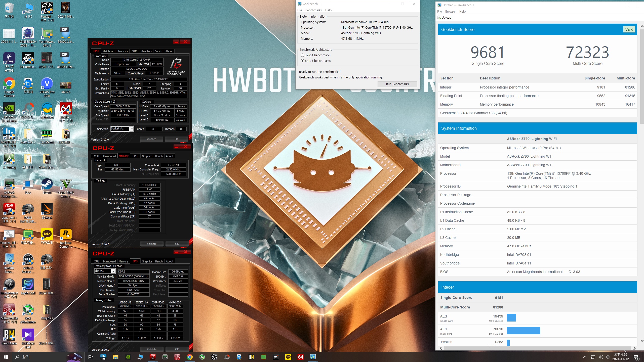Launch CINEBENCH 2003 desktop icon
Screen dimensions: 644x362
(28, 37)
